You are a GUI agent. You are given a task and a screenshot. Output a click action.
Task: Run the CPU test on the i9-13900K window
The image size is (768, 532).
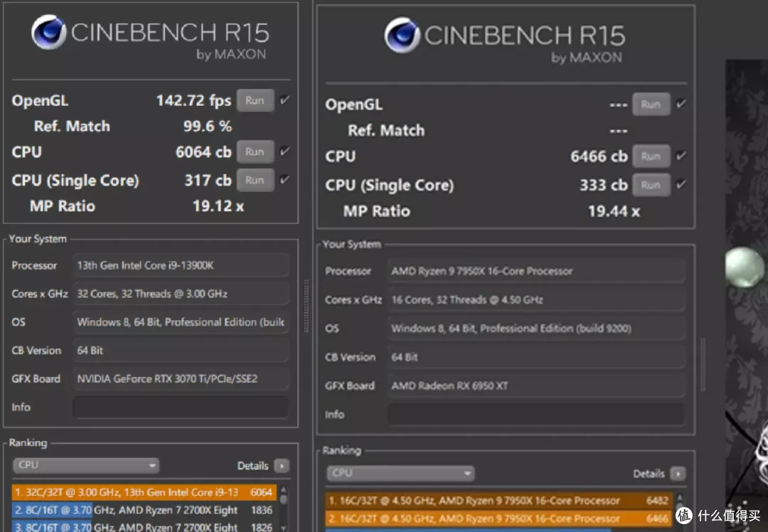tap(255, 152)
